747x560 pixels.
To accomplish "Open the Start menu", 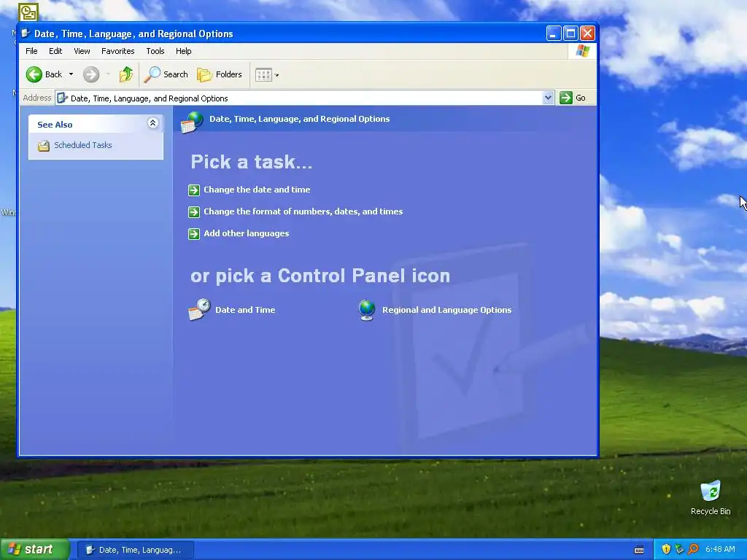I will 35,550.
